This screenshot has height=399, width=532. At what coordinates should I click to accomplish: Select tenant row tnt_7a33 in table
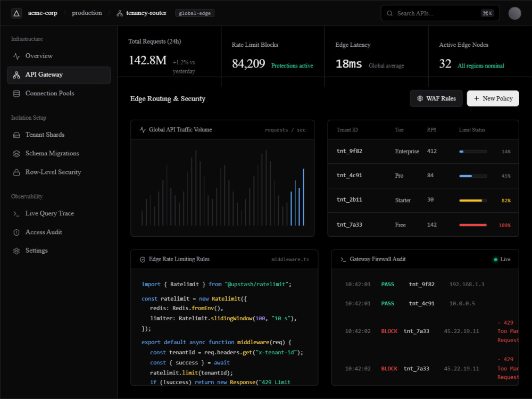coord(423,225)
